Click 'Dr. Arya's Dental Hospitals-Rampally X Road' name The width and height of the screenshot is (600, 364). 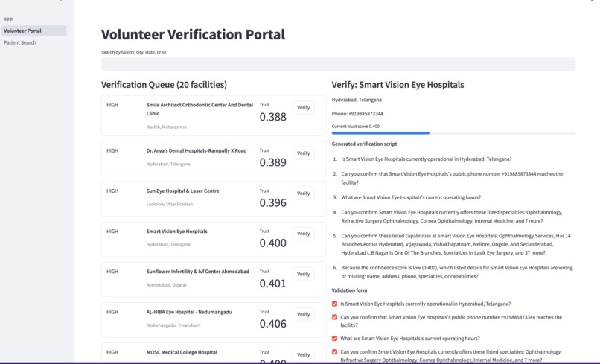197,151
